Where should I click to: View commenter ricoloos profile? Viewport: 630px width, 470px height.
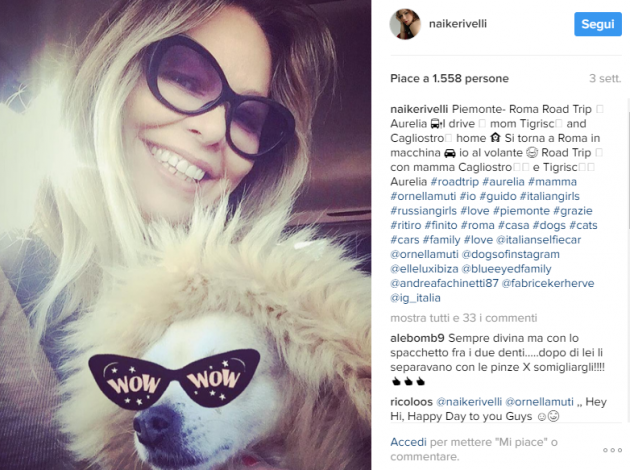[x=411, y=402]
